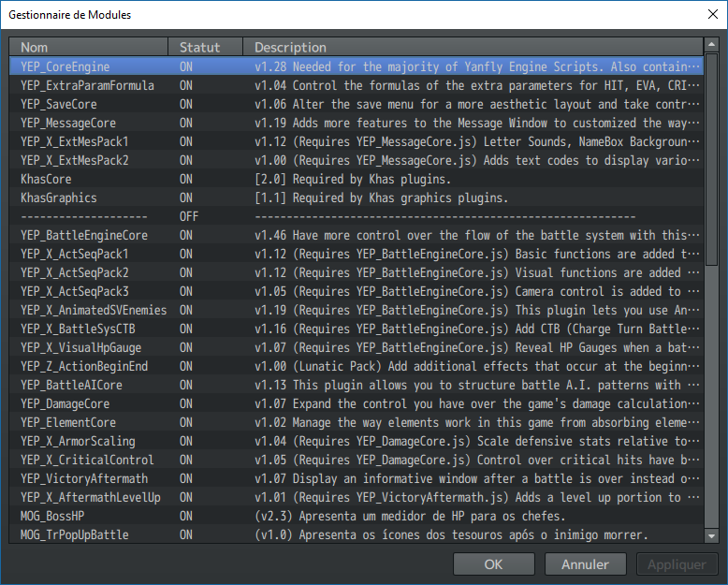The height and width of the screenshot is (585, 728).
Task: Click the v1.13 battle A.I. description
Action: pos(477,385)
